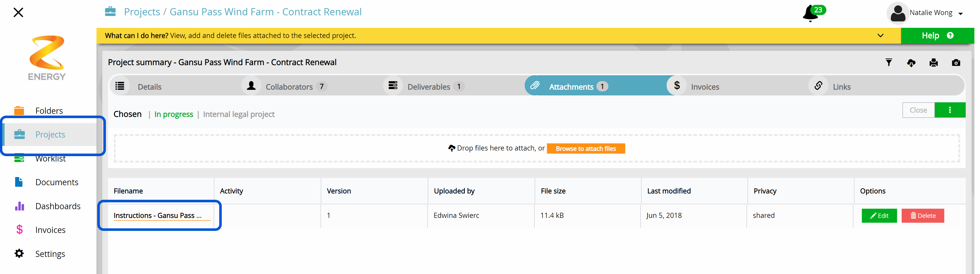The image size is (980, 274).
Task: Open the green three-dot more options menu
Action: [950, 110]
